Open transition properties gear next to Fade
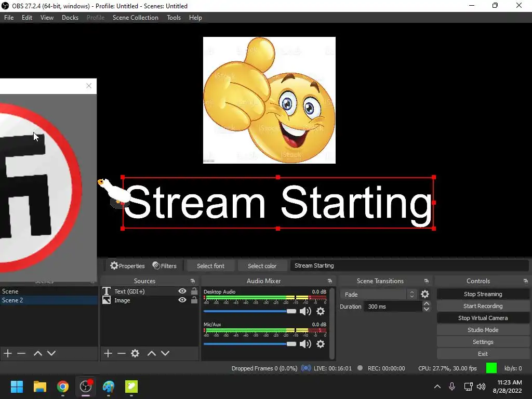Viewport: 532px width, 399px height. pos(425,294)
